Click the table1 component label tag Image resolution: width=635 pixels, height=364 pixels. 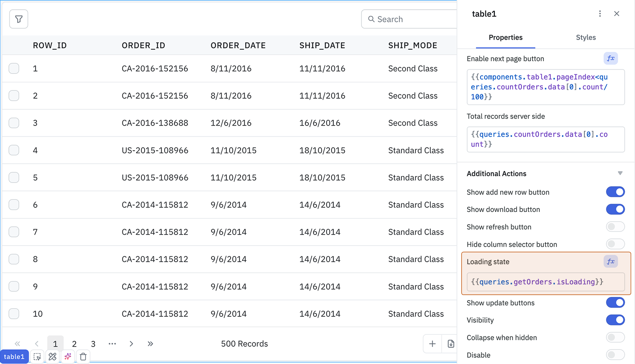click(x=14, y=356)
